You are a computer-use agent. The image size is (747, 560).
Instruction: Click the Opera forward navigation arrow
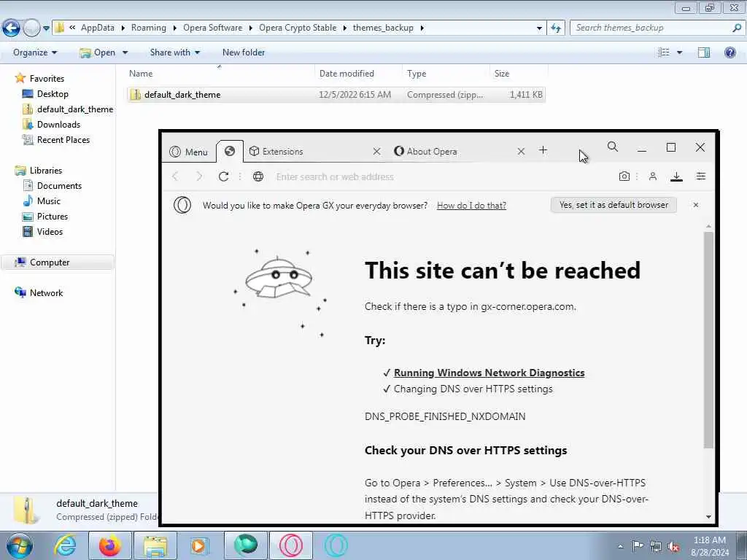[199, 176]
